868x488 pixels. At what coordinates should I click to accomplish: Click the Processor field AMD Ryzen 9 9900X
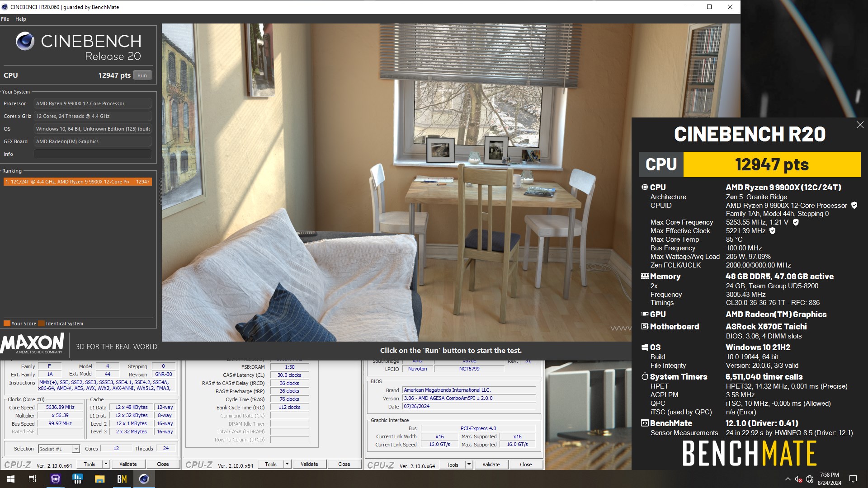click(93, 103)
